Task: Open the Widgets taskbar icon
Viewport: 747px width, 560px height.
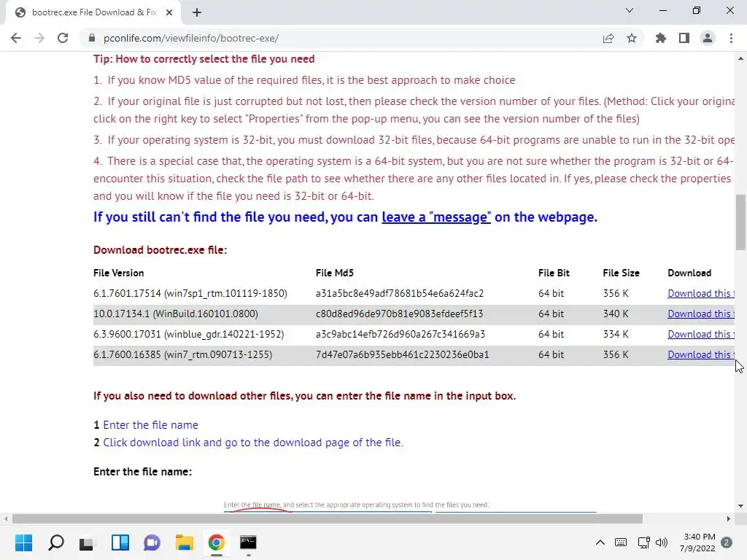Action: coord(120,542)
